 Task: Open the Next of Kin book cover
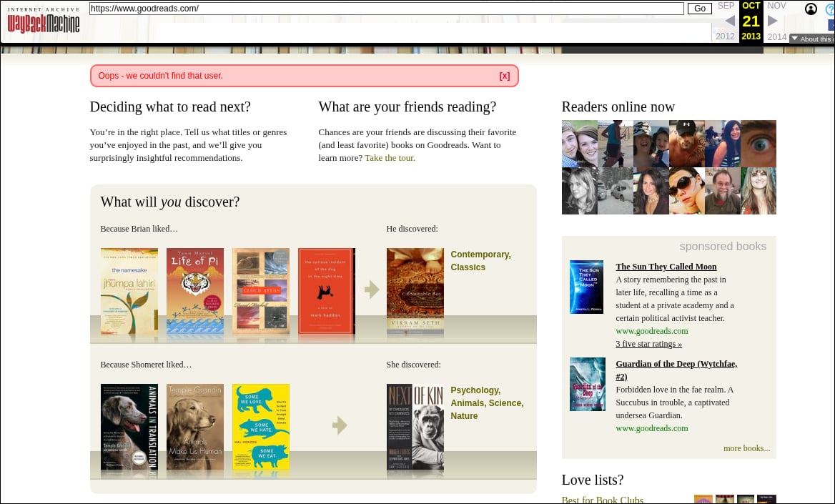415,428
